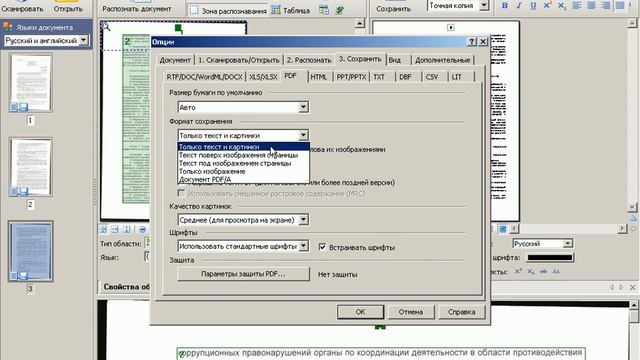Screen dimensions: 640x360
Task: Toggle Встраивать шрифты checkbox
Action: click(x=322, y=247)
